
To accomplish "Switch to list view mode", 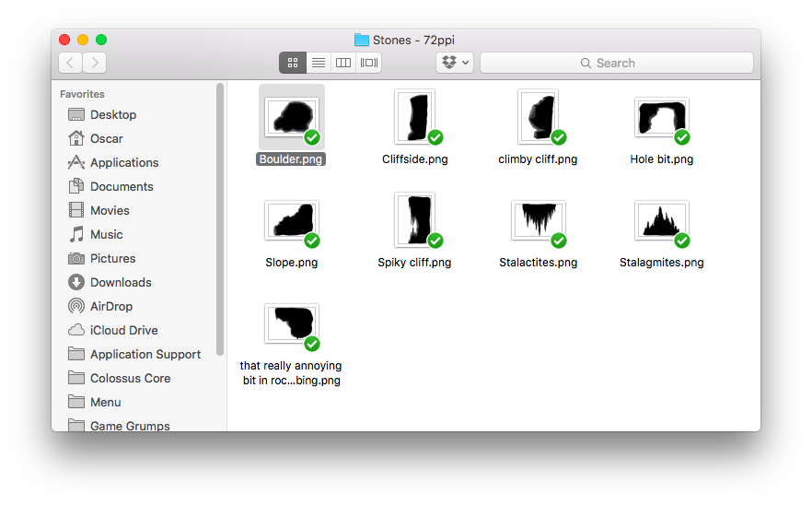I will (x=318, y=63).
